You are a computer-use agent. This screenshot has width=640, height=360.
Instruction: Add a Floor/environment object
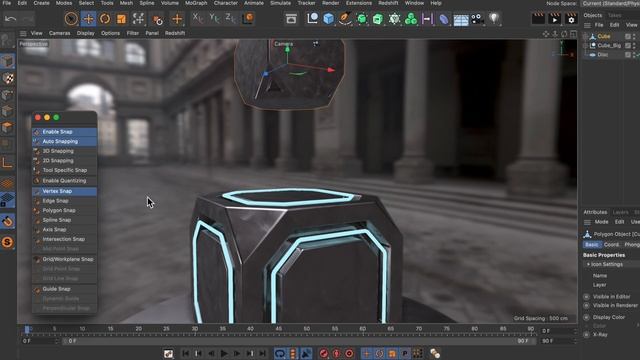[x=460, y=19]
